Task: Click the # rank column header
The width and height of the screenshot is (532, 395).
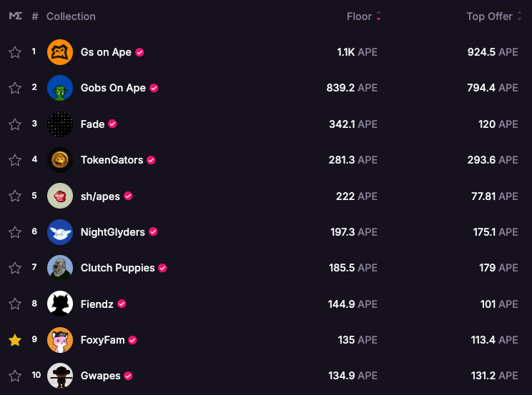Action: 35,16
